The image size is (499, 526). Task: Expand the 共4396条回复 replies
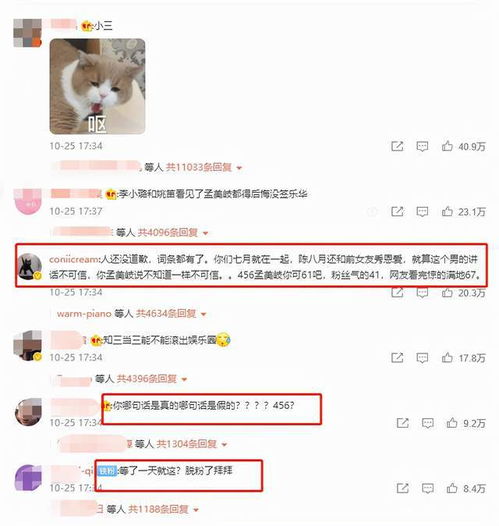[152, 379]
